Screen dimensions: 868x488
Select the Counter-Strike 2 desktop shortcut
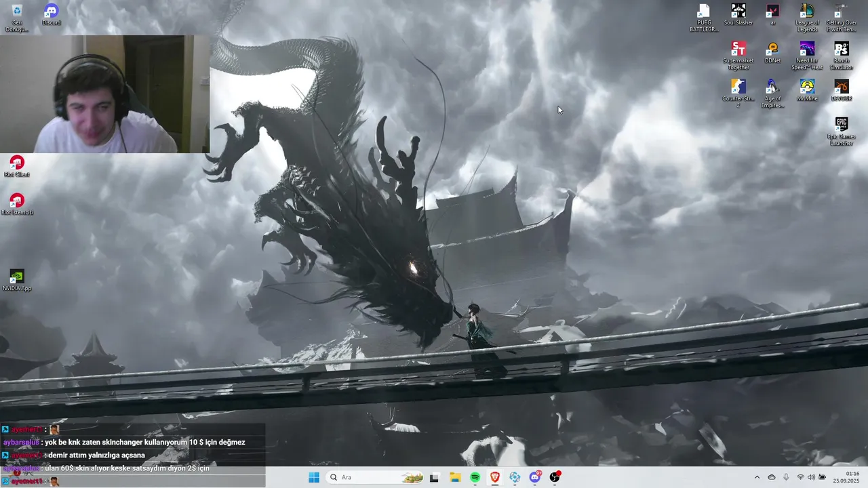(x=738, y=94)
